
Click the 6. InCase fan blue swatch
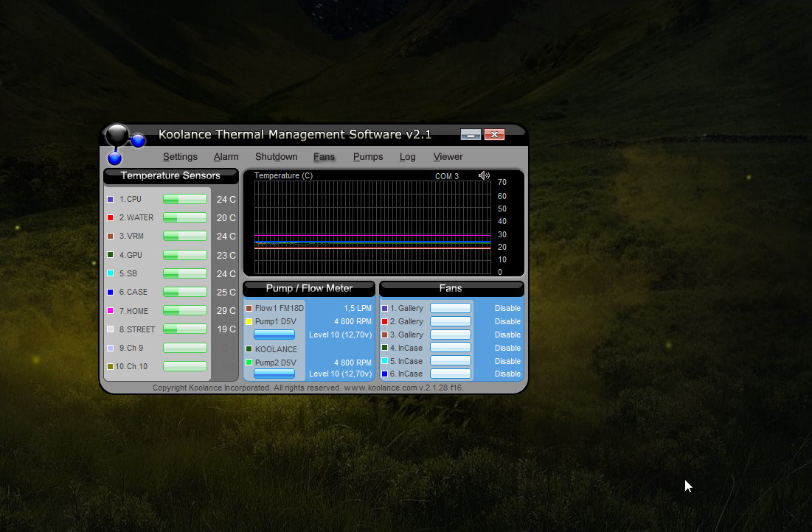click(x=385, y=374)
